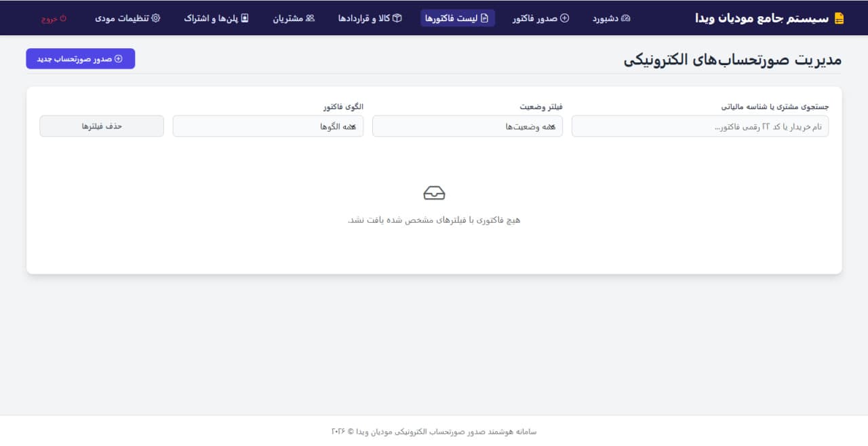Click the هیچ فاکتوری یافت نشد message
The height and width of the screenshot is (446, 868).
[434, 220]
